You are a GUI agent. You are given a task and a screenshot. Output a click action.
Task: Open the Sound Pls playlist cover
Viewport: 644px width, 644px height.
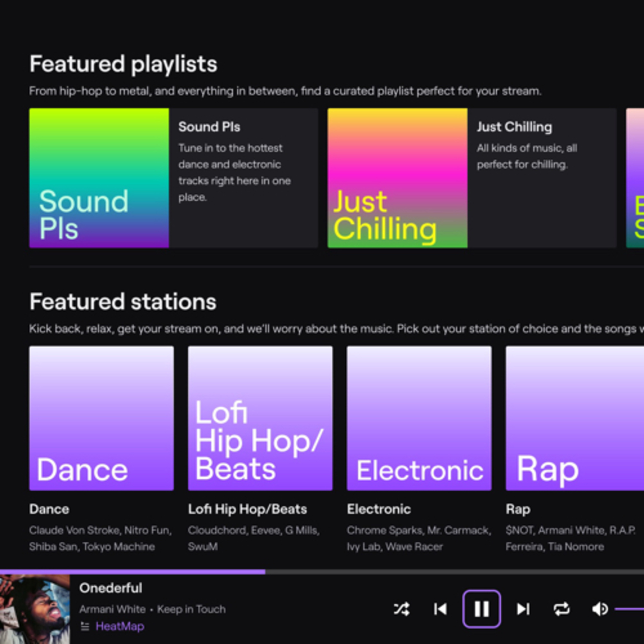[99, 178]
